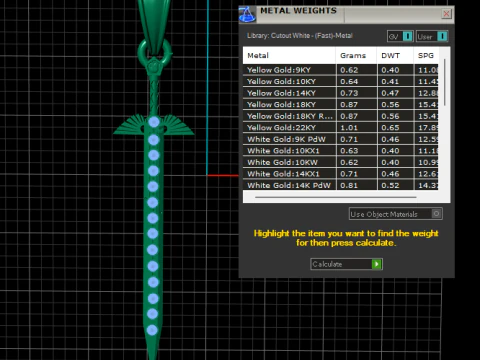Click the Metal column header

pyautogui.click(x=289, y=56)
